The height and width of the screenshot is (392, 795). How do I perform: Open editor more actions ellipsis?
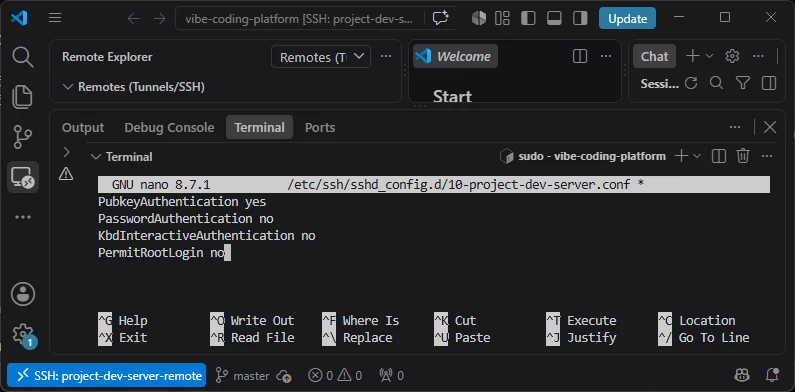(606, 56)
